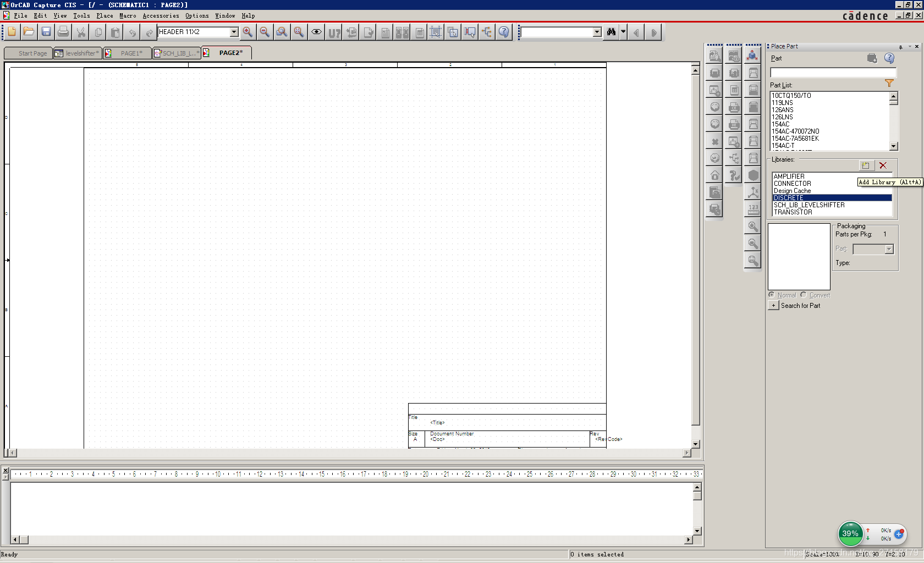Open the search text combo box dropdown
The height and width of the screenshot is (563, 924).
[597, 32]
